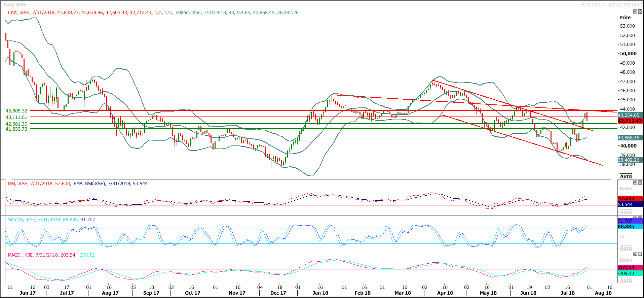Toggle Auto scale in Stochastic pane
This screenshot has width=644, height=298.
tap(626, 248)
